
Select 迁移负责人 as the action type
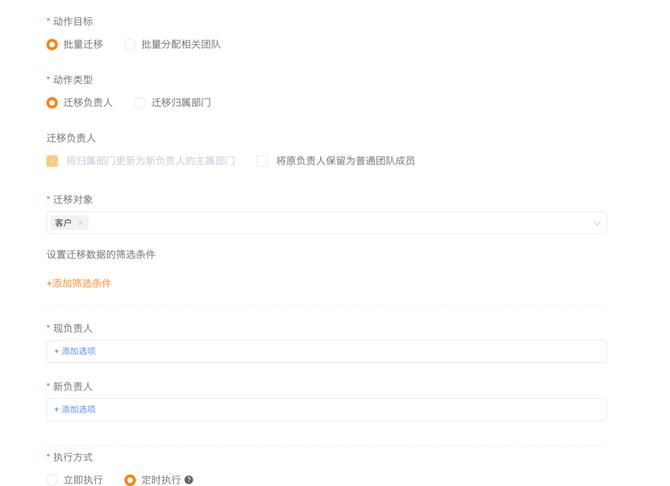[x=52, y=102]
